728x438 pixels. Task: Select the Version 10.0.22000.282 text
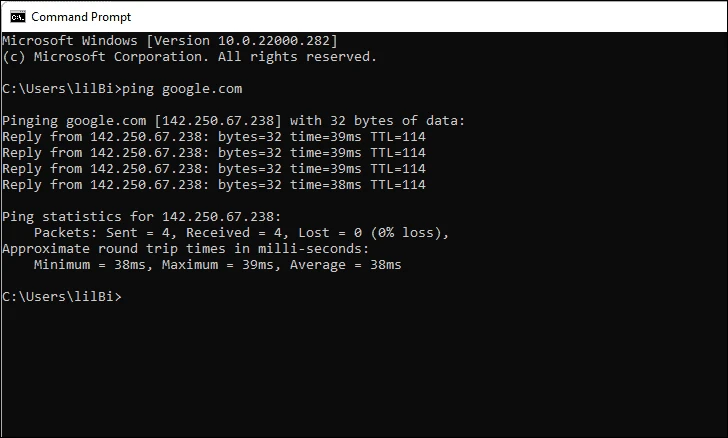click(x=242, y=40)
